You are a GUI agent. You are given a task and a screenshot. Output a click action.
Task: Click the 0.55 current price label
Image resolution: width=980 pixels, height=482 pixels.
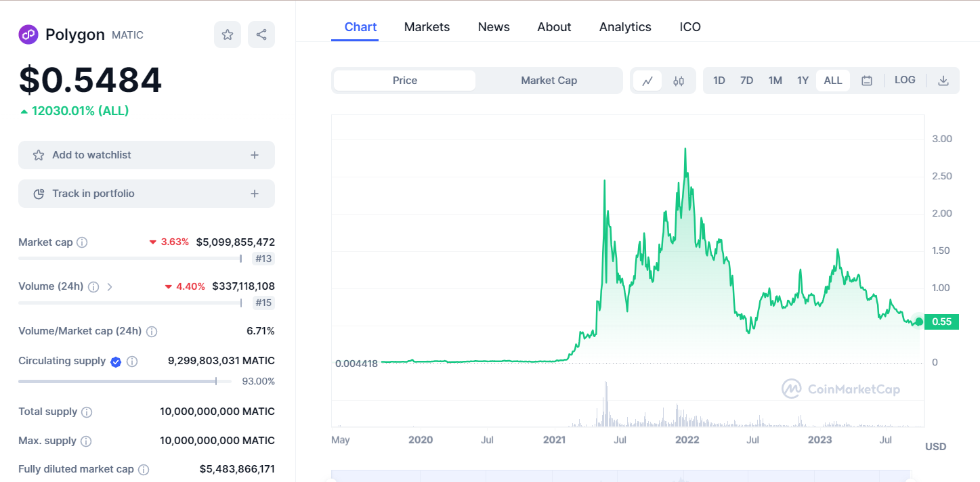click(942, 322)
